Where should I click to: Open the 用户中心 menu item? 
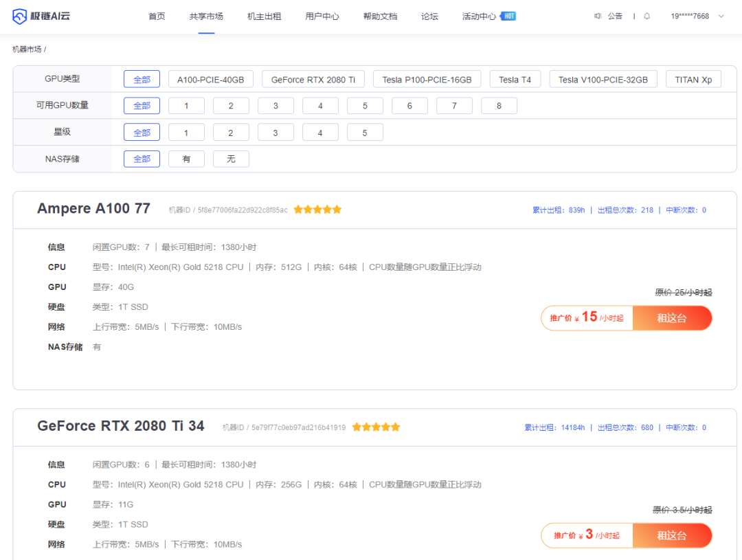pyautogui.click(x=322, y=16)
